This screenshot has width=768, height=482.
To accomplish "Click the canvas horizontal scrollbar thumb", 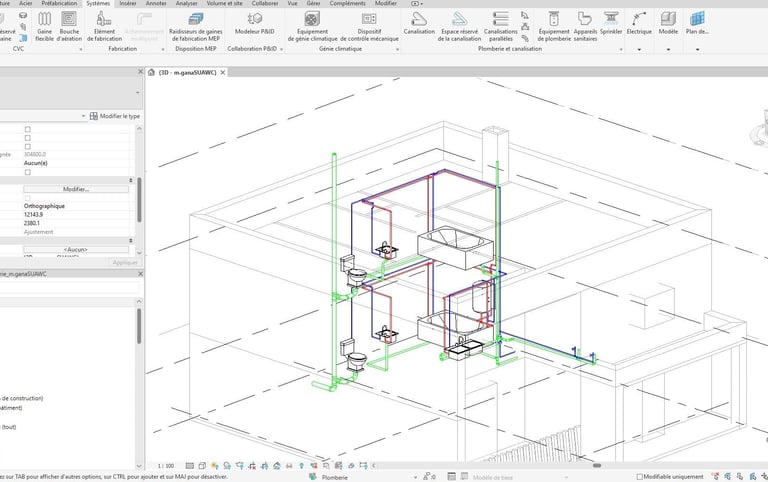I will click(597, 465).
